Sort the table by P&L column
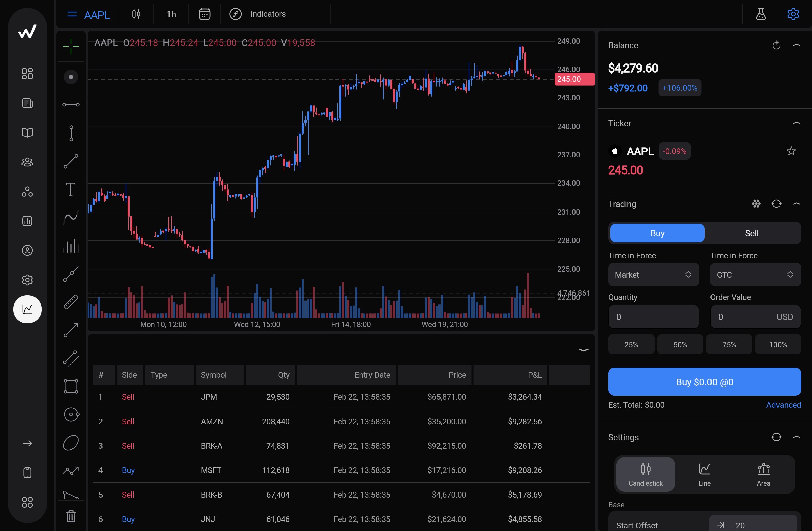 (510, 375)
